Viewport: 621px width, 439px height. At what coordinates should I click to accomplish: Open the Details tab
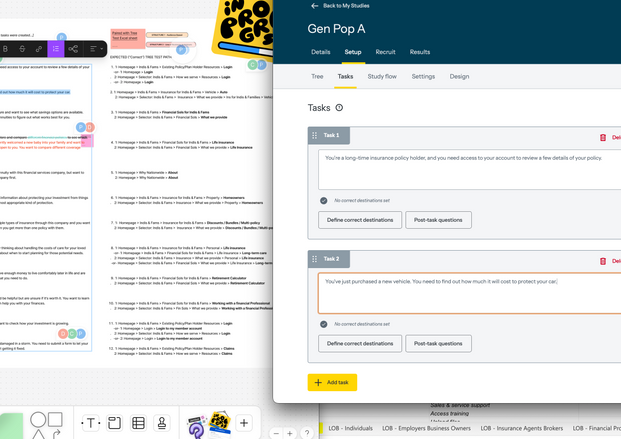tap(320, 52)
